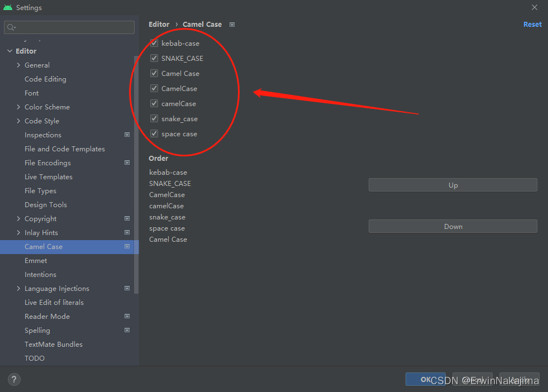Click the modified-settings marker icon beside Inspections
Screen dimensions: 548x392
pyautogui.click(x=127, y=135)
